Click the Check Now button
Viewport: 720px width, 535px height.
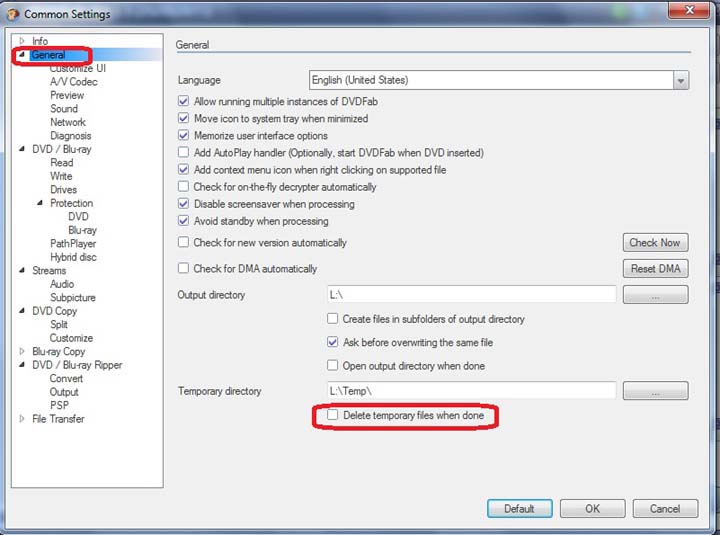655,242
